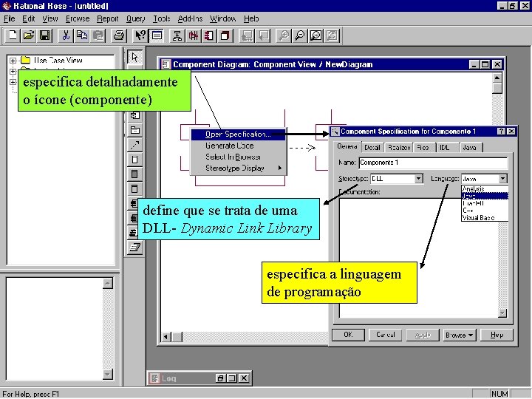Select Use Case View in browser tree

tap(58, 61)
